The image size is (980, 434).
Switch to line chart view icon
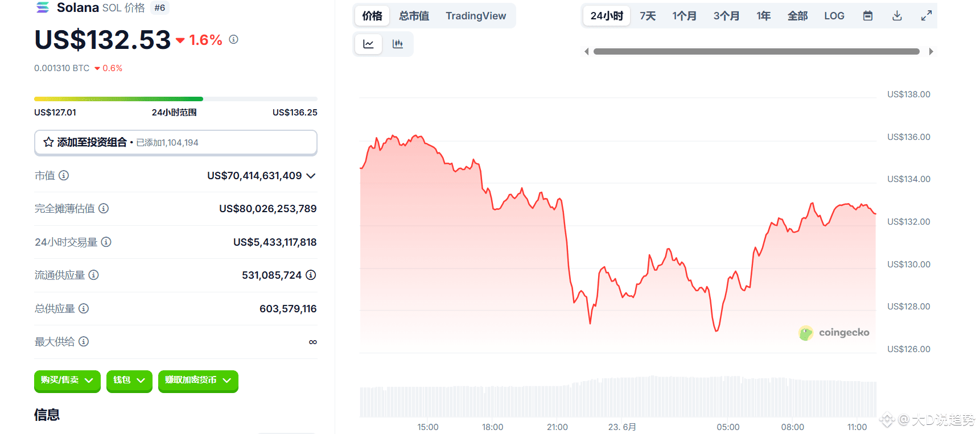pos(369,44)
